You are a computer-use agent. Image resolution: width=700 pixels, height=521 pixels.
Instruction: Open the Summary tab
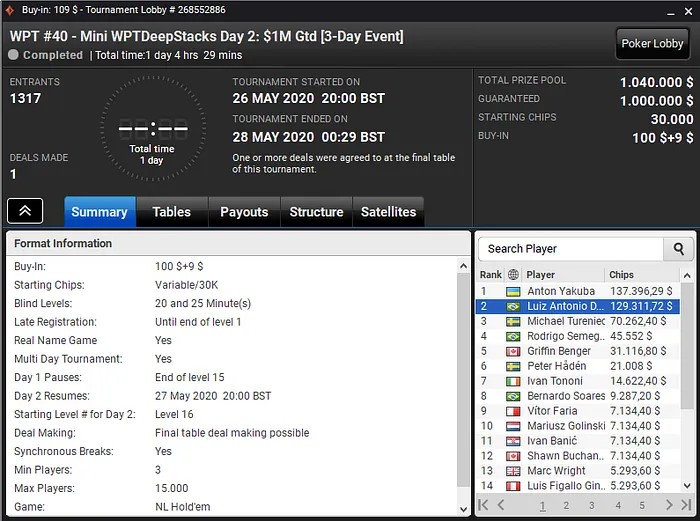(100, 212)
